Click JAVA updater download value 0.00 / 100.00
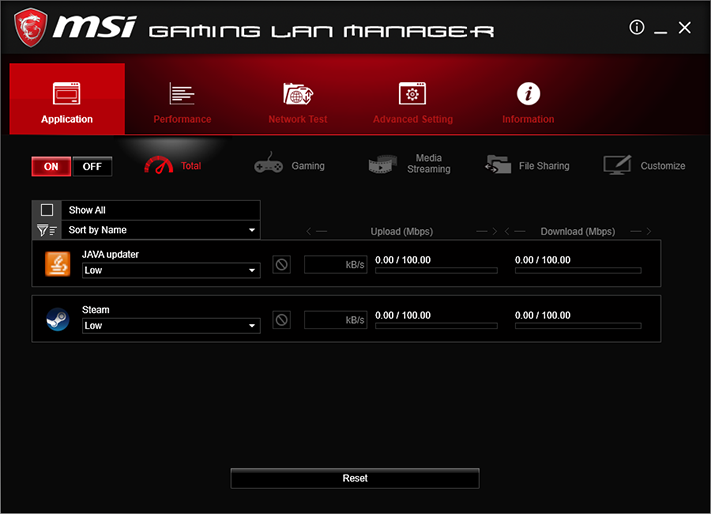 [x=542, y=260]
